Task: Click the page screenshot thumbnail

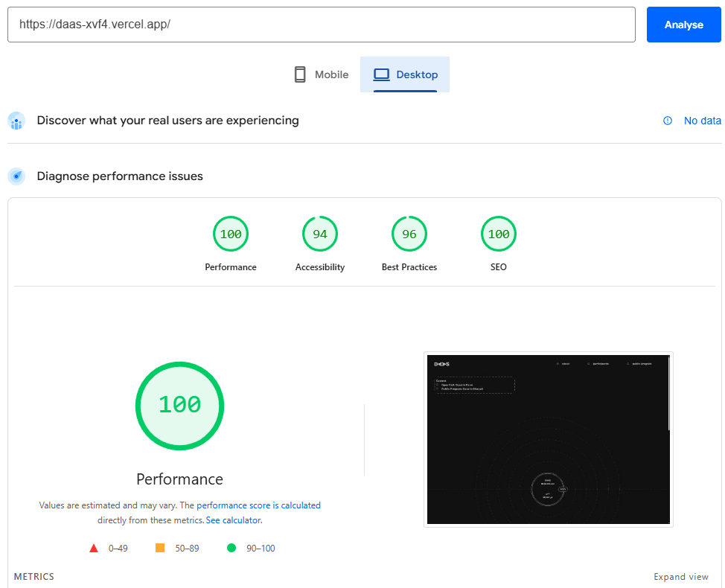Action: tap(548, 439)
